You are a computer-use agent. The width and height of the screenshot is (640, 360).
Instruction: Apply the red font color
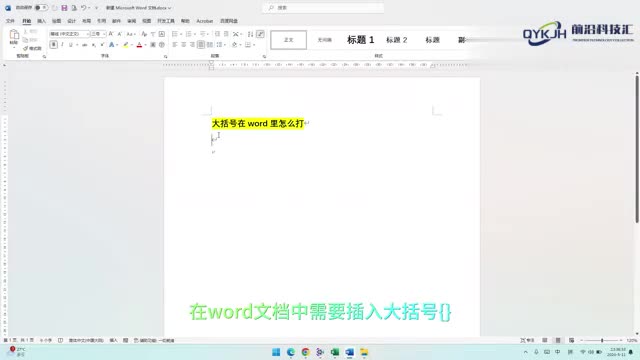tap(139, 44)
